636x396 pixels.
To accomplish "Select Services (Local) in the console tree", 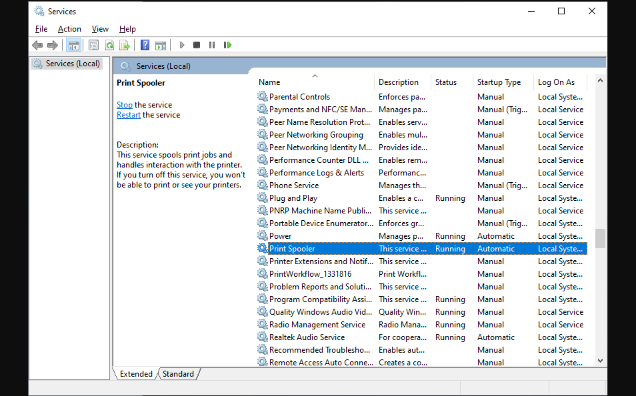I will [x=67, y=64].
